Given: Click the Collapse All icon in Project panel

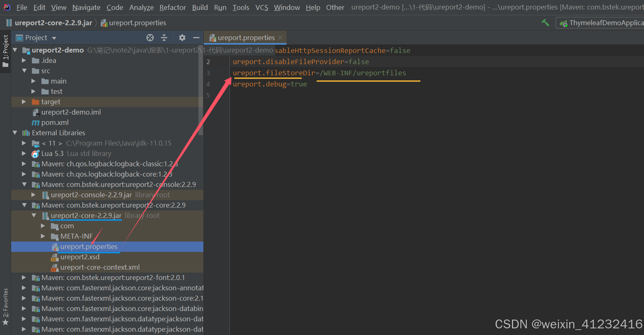Looking at the screenshot, I should coord(164,38).
